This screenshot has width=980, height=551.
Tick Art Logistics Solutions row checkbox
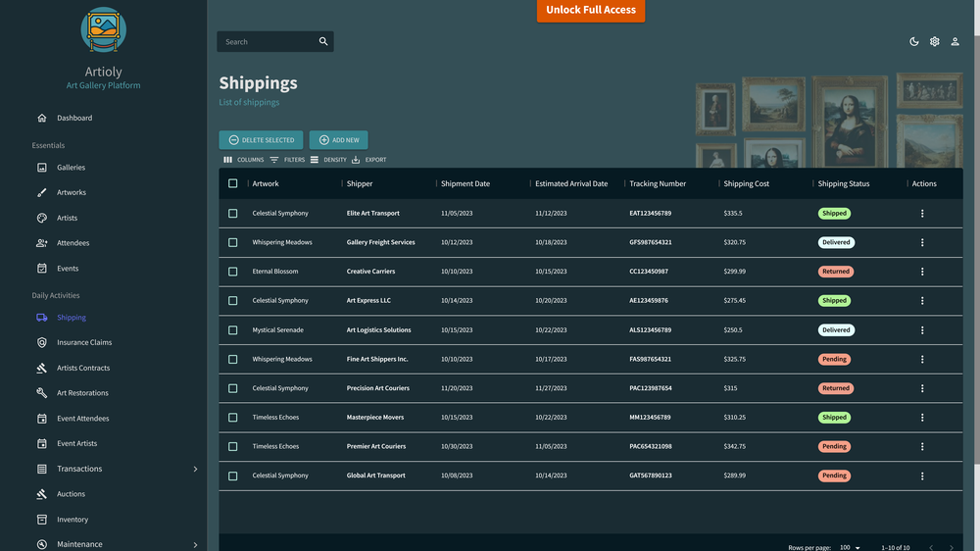[232, 329]
